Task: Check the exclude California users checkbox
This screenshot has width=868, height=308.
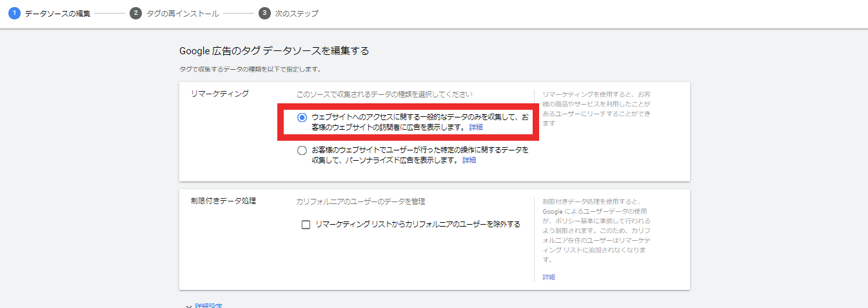Action: point(306,225)
